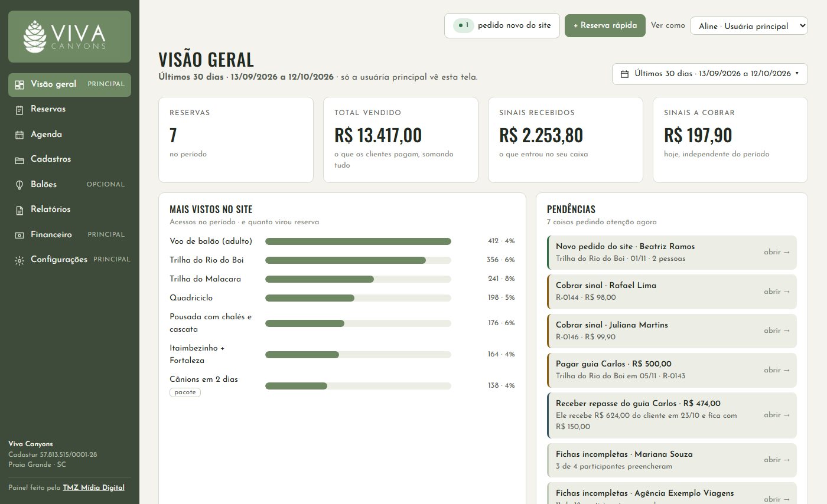Click the Quadriciclo row label
Image resolution: width=827 pixels, height=504 pixels.
click(x=191, y=298)
